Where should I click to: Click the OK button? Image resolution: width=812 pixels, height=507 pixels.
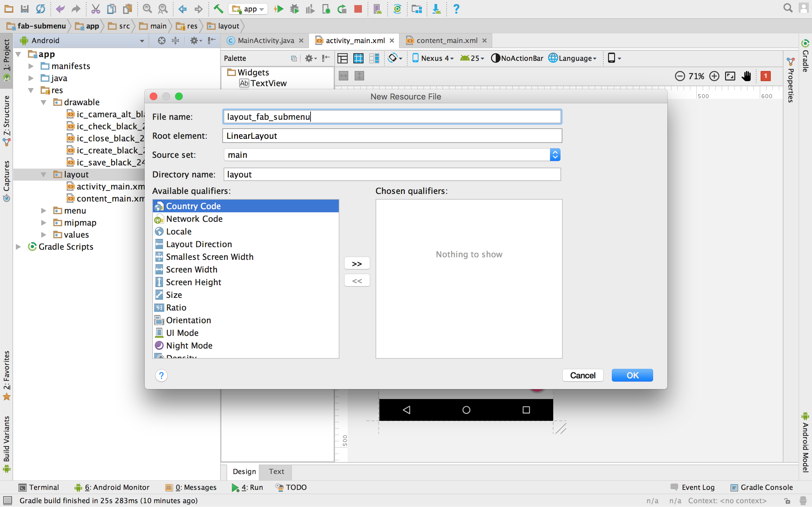632,375
